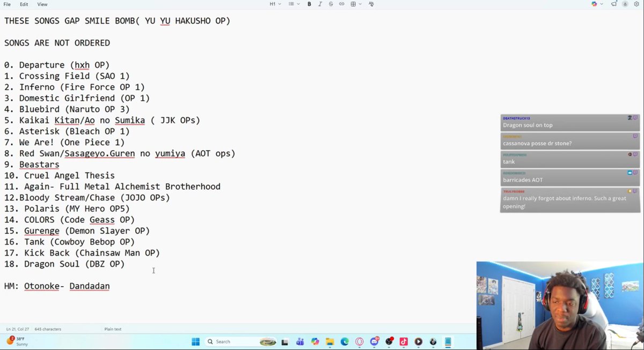644x350 pixels.
Task: Open Discord from taskbar
Action: (x=375, y=341)
